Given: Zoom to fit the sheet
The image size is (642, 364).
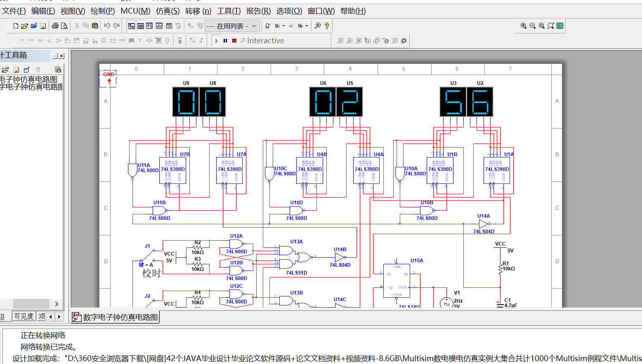Looking at the screenshot, I should [x=551, y=26].
